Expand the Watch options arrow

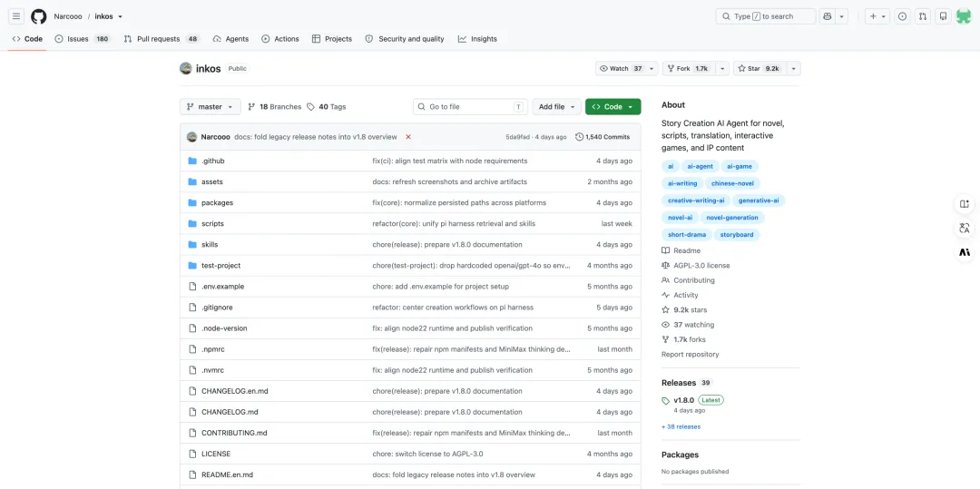[652, 69]
